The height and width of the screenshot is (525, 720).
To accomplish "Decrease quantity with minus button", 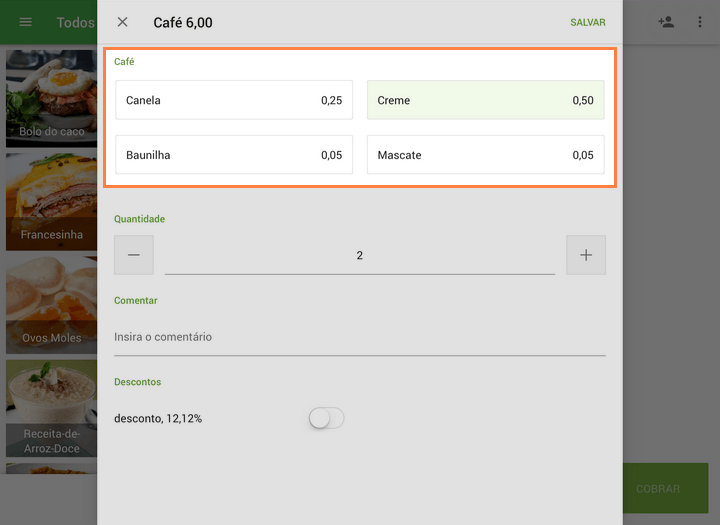I will click(134, 255).
